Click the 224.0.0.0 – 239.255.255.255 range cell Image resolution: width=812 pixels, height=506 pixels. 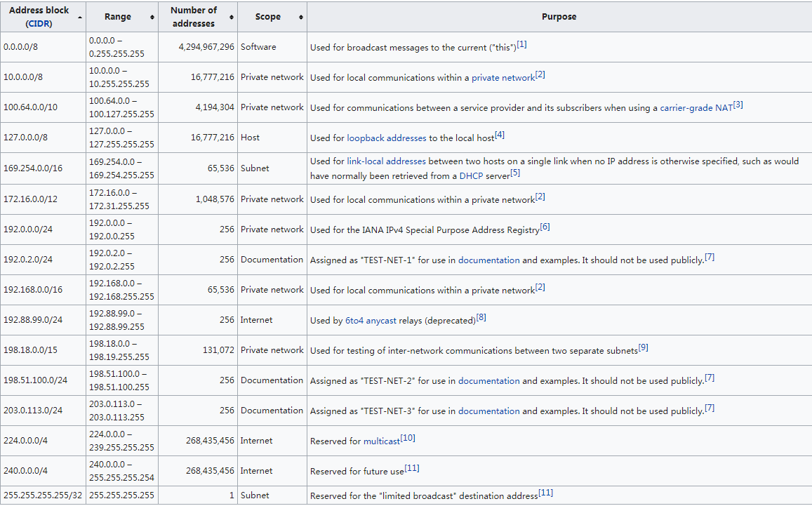122,441
